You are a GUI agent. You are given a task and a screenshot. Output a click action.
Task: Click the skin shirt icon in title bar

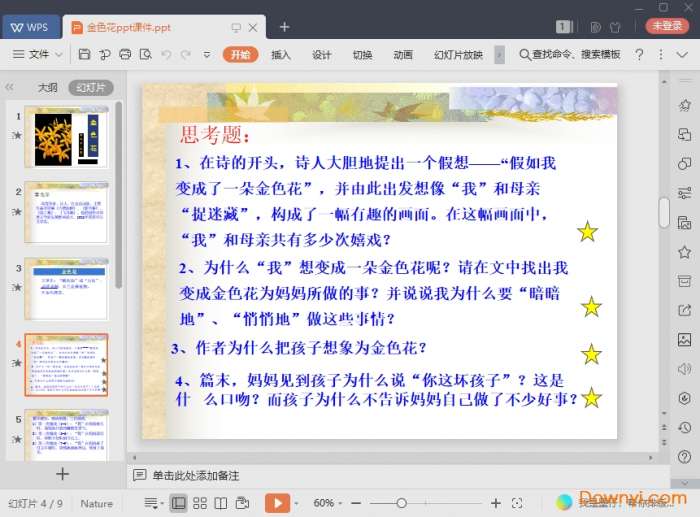tap(615, 27)
